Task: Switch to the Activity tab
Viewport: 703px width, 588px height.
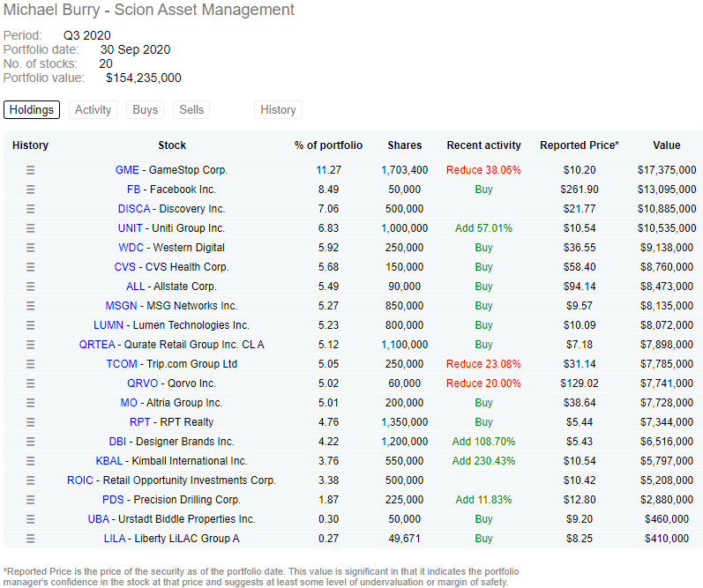Action: tap(93, 110)
